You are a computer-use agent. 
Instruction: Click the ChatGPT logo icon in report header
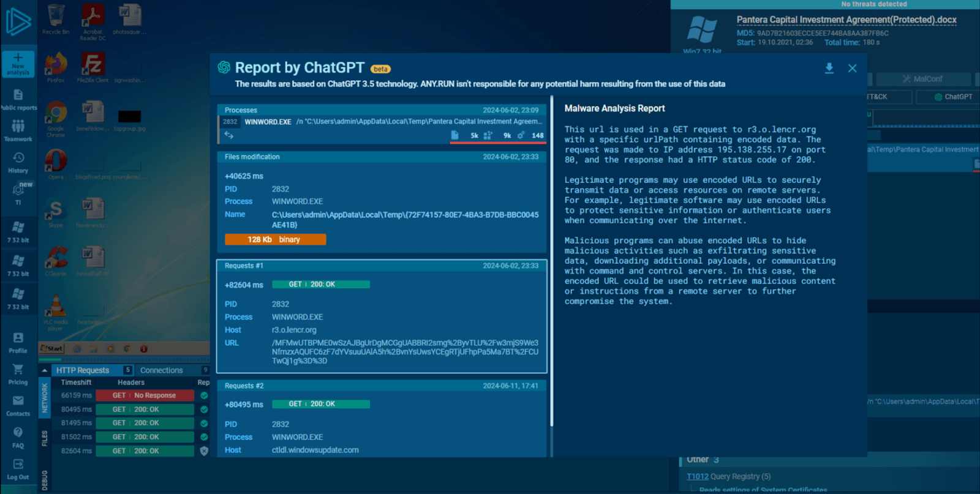pyautogui.click(x=224, y=67)
